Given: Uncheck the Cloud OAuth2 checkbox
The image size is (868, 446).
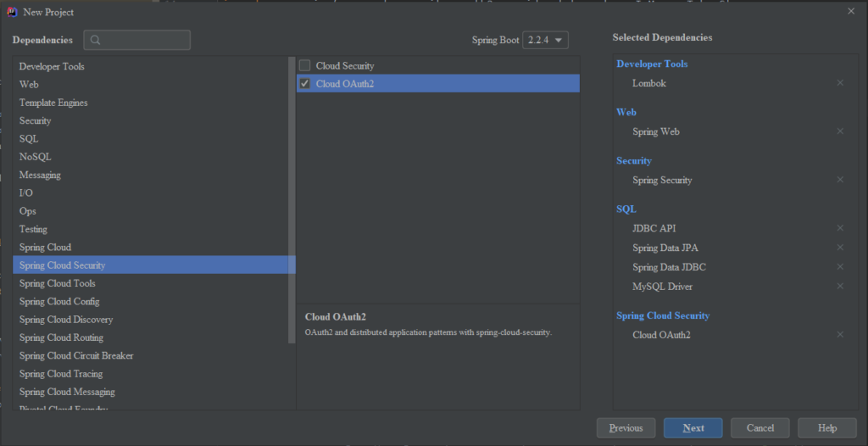Looking at the screenshot, I should 304,84.
